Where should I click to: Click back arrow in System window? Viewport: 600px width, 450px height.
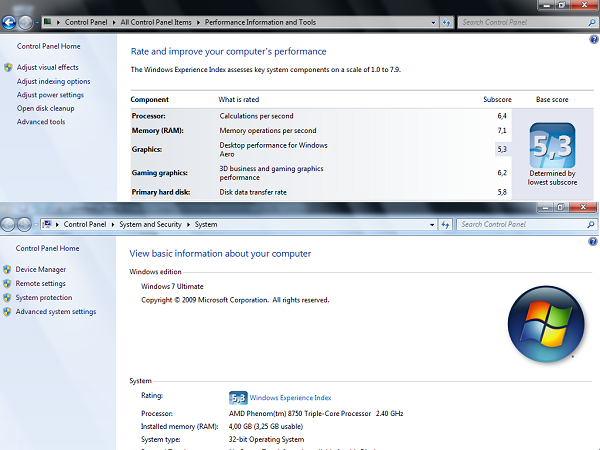click(8, 225)
